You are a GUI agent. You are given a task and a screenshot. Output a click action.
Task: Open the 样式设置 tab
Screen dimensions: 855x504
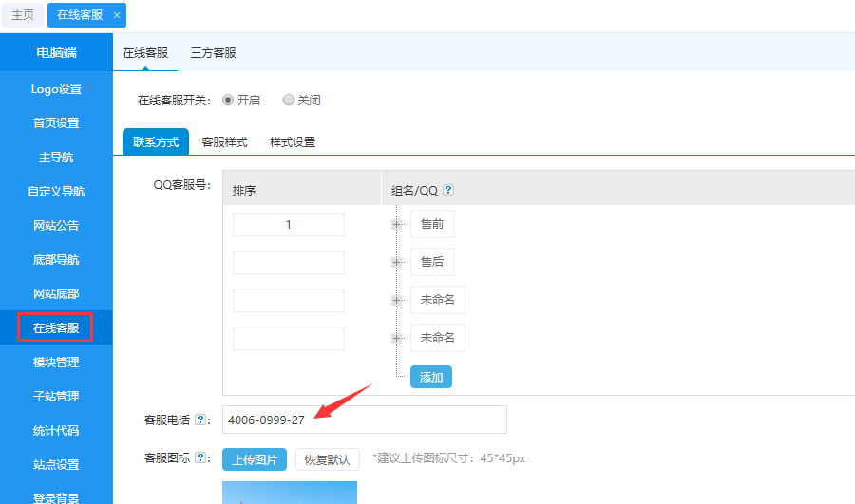click(x=293, y=142)
